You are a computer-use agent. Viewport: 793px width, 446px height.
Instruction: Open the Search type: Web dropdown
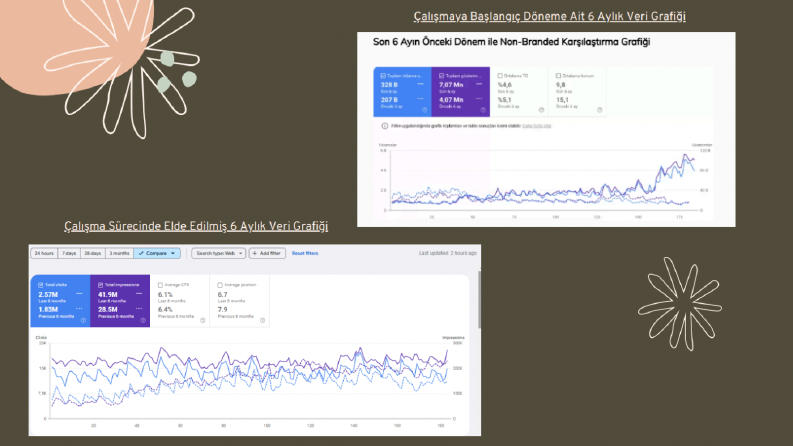[x=218, y=253]
